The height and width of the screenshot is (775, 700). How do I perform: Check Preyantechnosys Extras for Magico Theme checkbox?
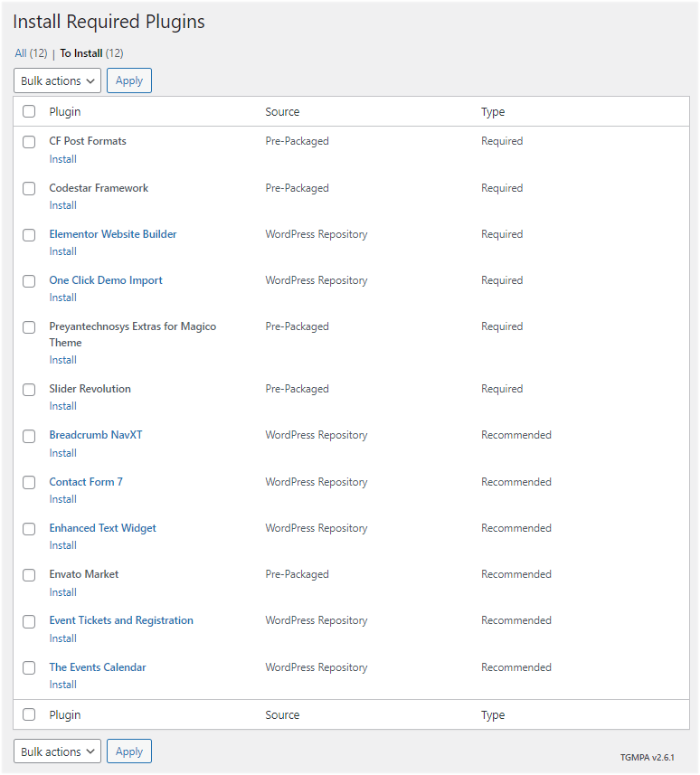click(x=29, y=327)
